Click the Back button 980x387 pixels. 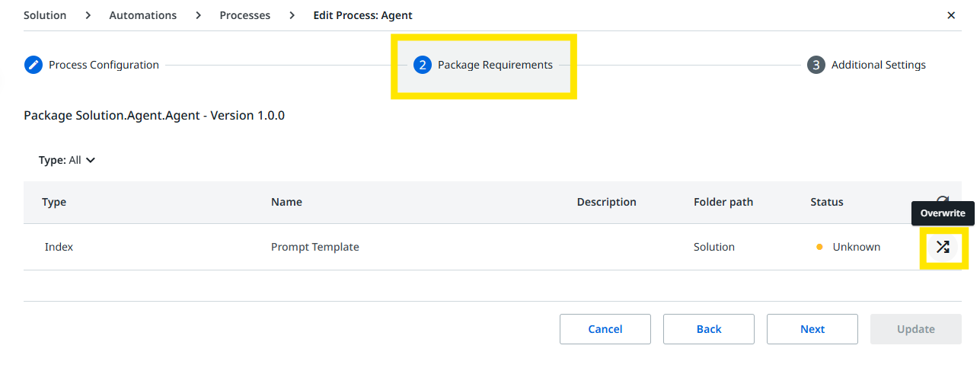(x=708, y=329)
